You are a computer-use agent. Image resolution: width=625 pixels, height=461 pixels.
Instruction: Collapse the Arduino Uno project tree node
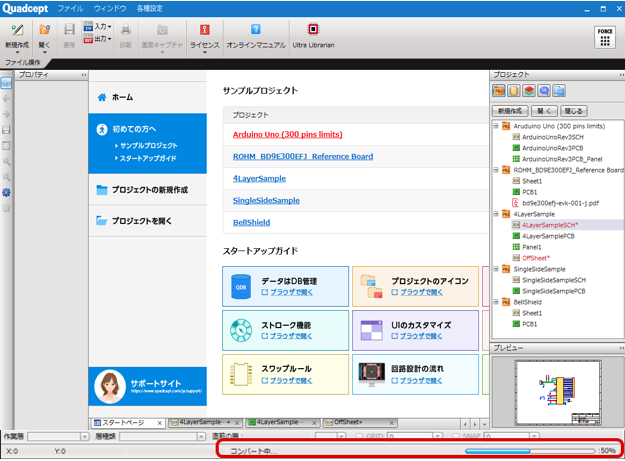click(496, 127)
